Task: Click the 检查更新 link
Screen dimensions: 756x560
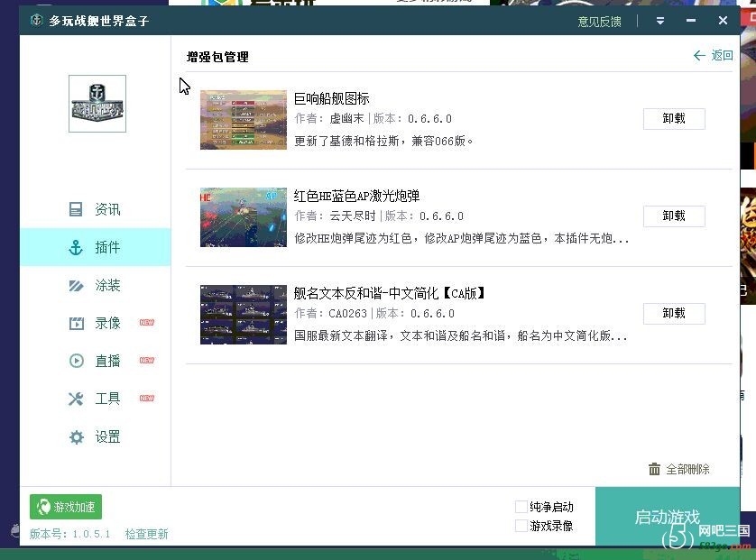Action: [x=146, y=534]
